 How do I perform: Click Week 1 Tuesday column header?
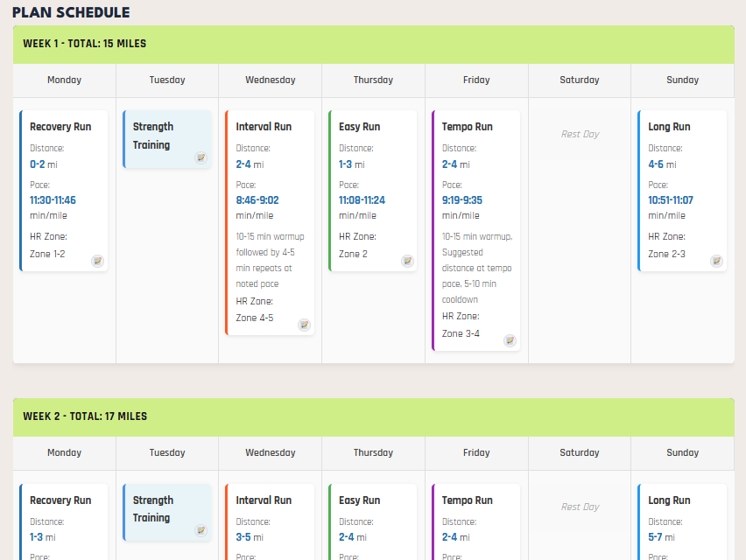pos(167,80)
